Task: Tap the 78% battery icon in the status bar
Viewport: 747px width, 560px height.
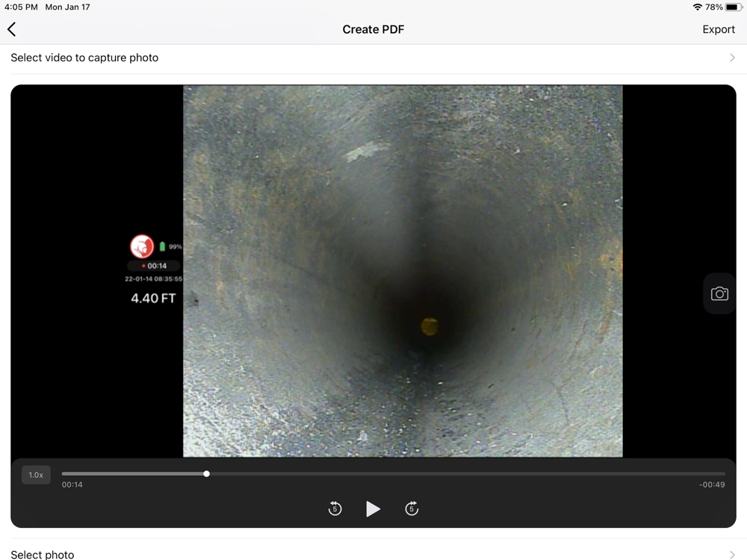Action: pos(733,7)
